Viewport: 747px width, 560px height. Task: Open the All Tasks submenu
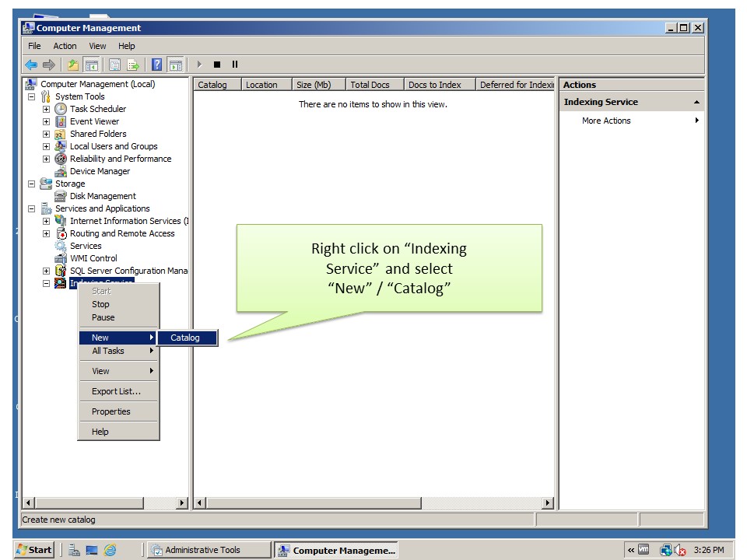click(118, 351)
